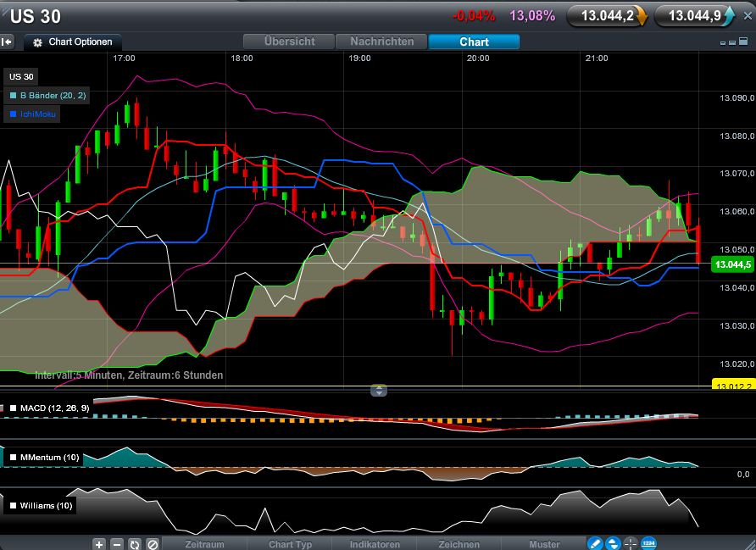Click the circle-slash clear icon in bottom toolbar
The width and height of the screenshot is (756, 550).
pyautogui.click(x=153, y=544)
